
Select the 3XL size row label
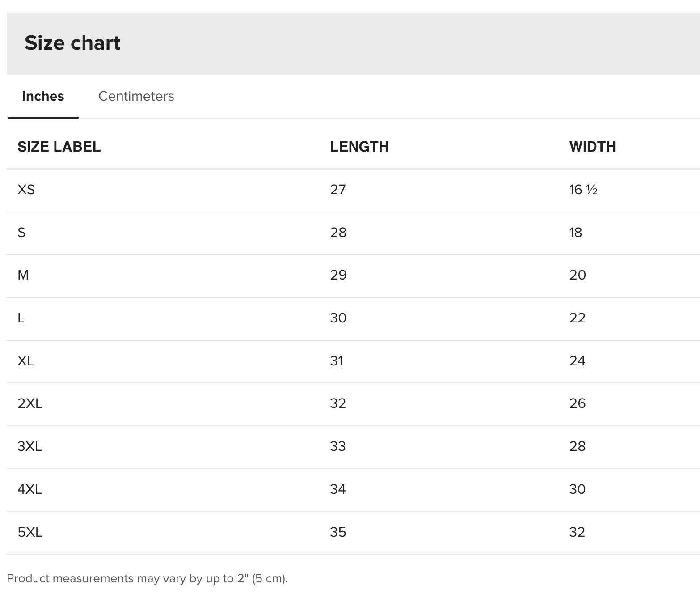tap(30, 446)
